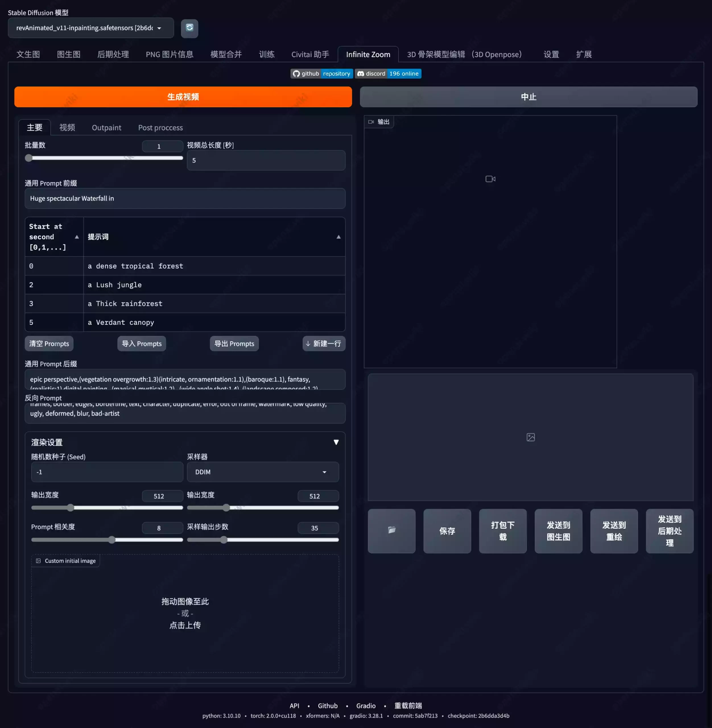Click the 'a Verdant canopy' cell
Screen dimensions: 712x728
pyautogui.click(x=214, y=322)
